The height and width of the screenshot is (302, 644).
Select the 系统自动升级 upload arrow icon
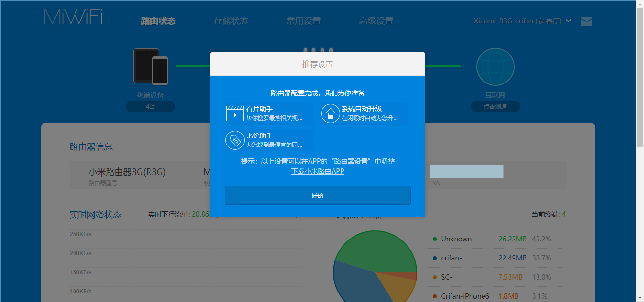pyautogui.click(x=331, y=114)
